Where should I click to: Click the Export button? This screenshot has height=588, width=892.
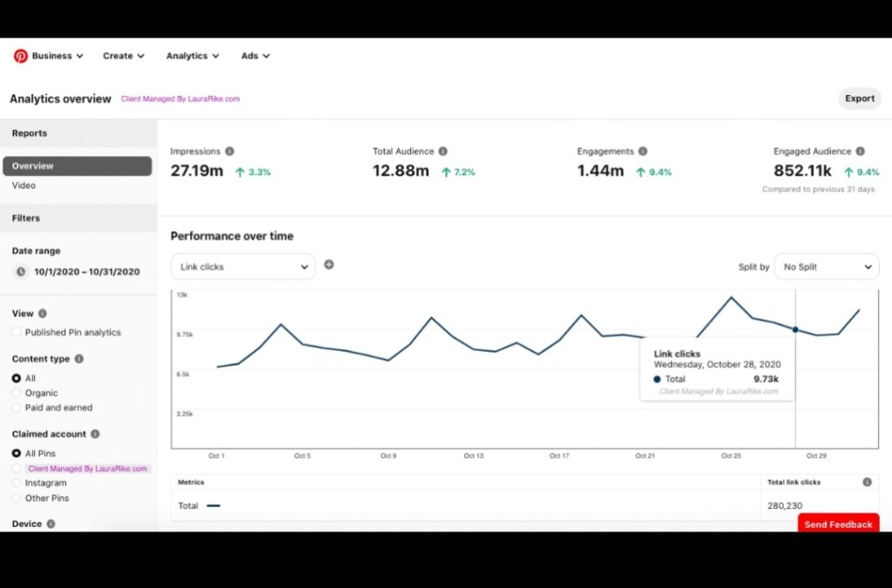pyautogui.click(x=860, y=98)
